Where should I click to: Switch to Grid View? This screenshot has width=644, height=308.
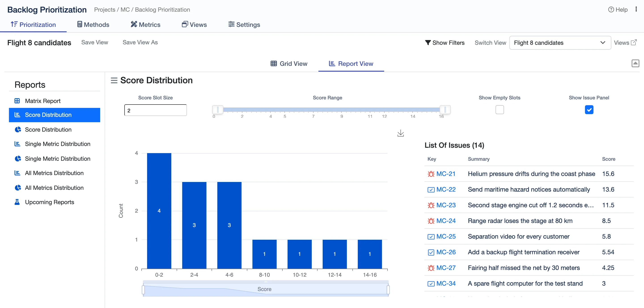point(289,64)
